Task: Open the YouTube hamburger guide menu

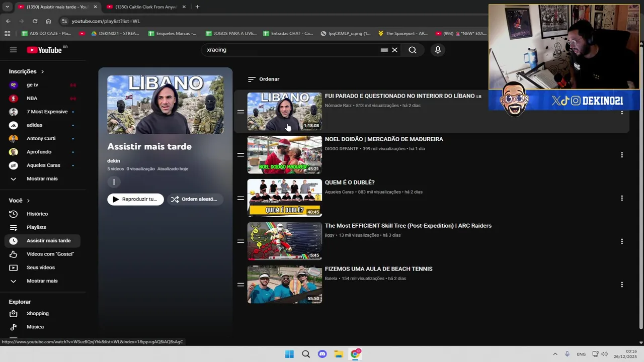Action: (14, 50)
